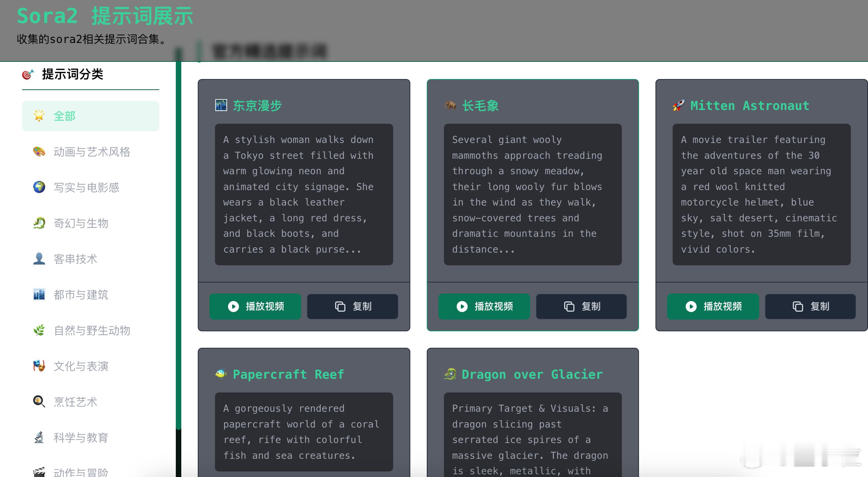
Task: Click the city buildings icon for 都市与建筑
Action: pyautogui.click(x=39, y=295)
